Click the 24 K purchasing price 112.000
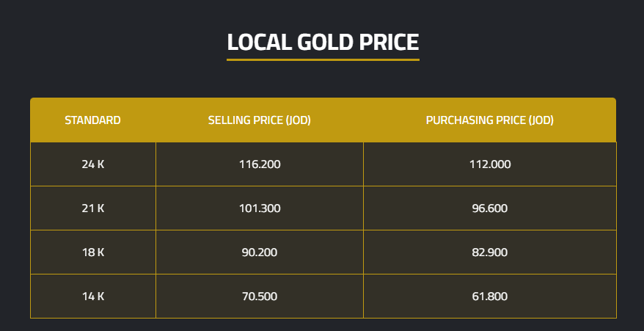The height and width of the screenshot is (331, 644). (490, 164)
